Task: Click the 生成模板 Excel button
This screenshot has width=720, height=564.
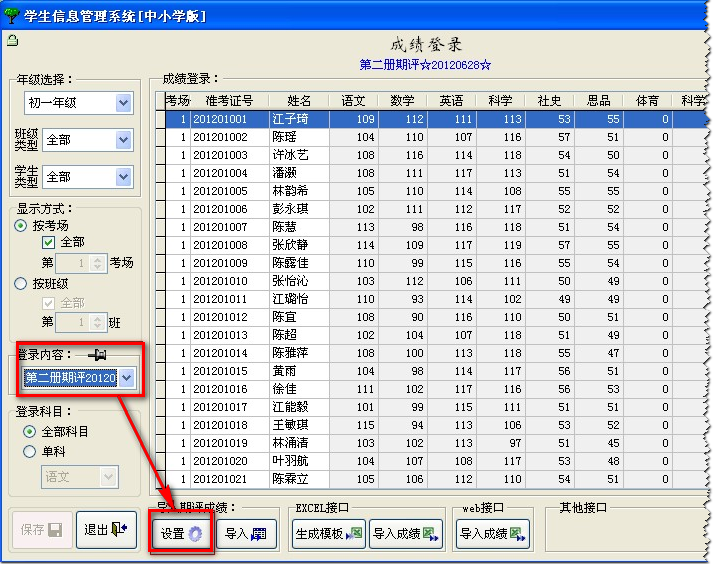Action: point(329,534)
